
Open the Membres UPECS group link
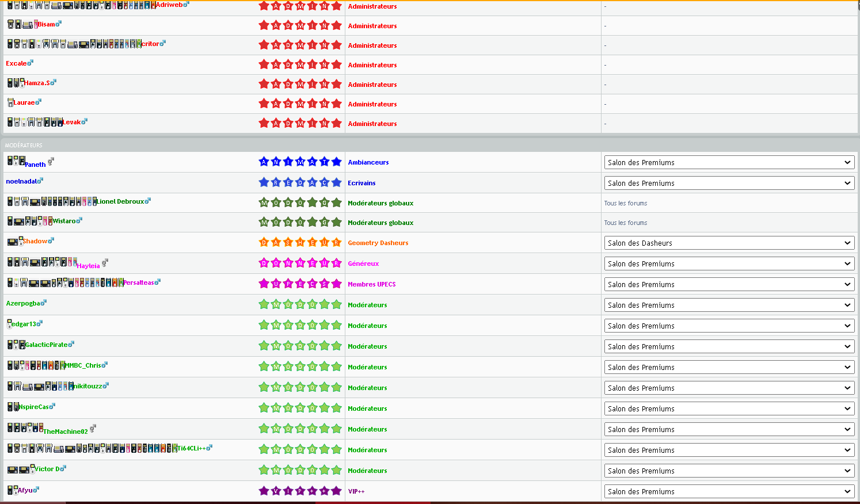point(372,284)
